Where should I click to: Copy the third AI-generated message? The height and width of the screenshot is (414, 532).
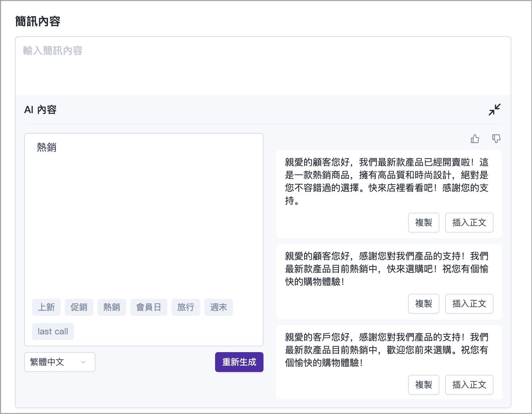click(423, 385)
